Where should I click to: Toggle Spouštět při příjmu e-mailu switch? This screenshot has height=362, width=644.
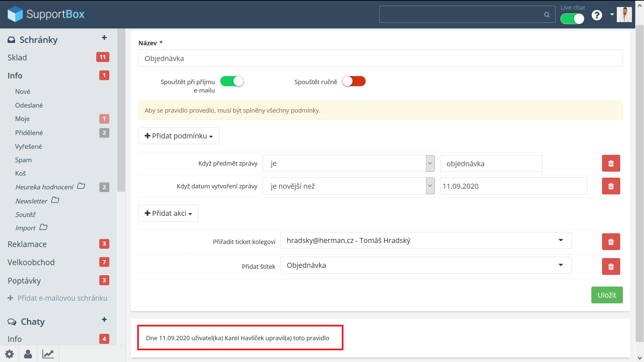[x=232, y=81]
